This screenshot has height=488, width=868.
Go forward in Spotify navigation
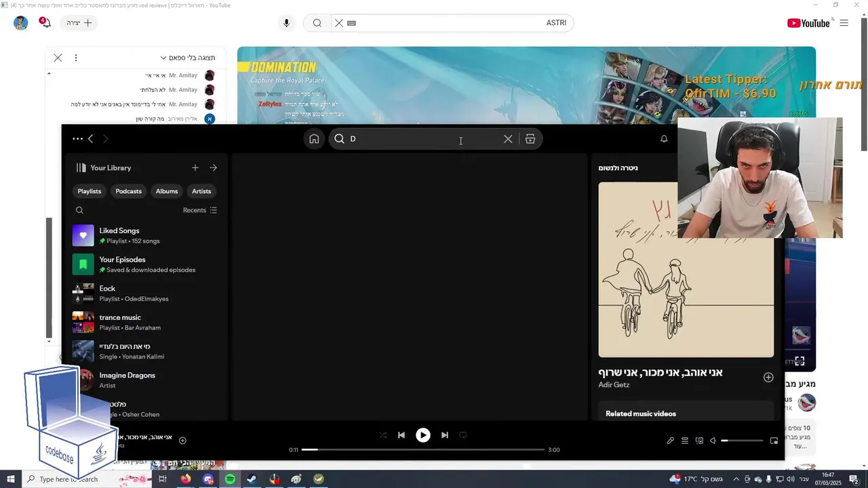click(105, 139)
